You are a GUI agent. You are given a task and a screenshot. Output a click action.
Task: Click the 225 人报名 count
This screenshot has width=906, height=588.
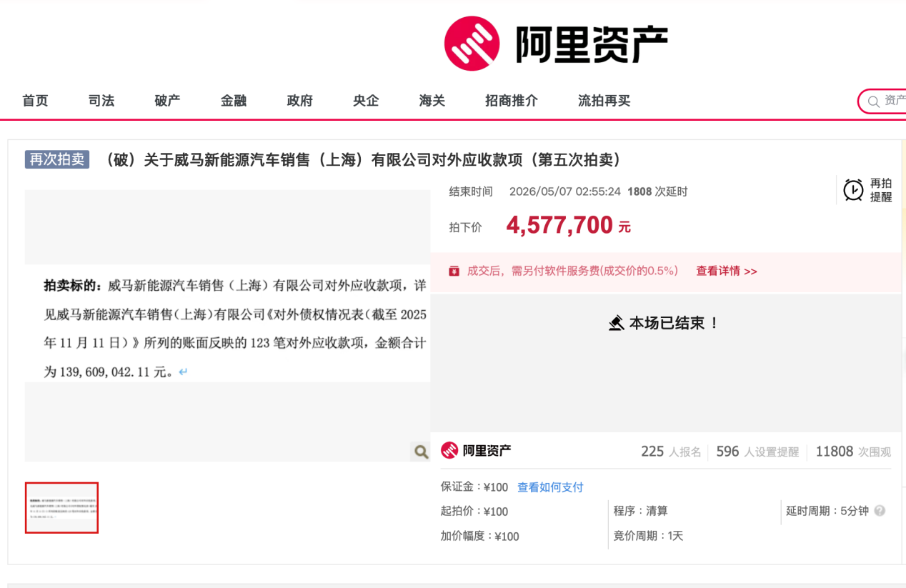pyautogui.click(x=671, y=452)
